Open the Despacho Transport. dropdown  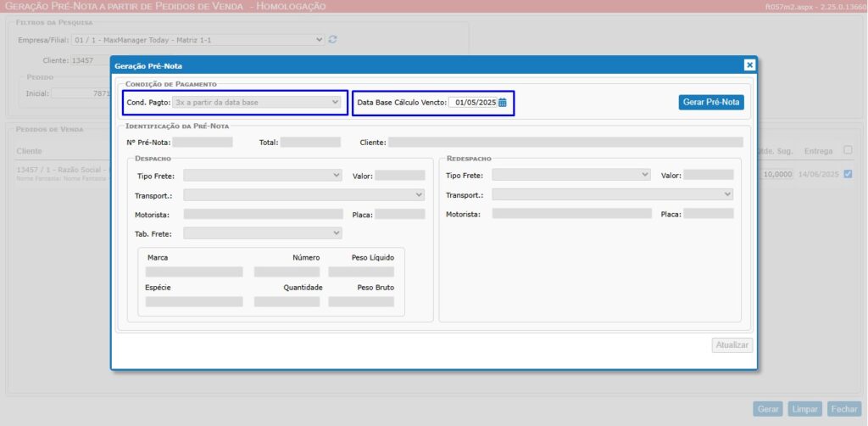pyautogui.click(x=304, y=195)
